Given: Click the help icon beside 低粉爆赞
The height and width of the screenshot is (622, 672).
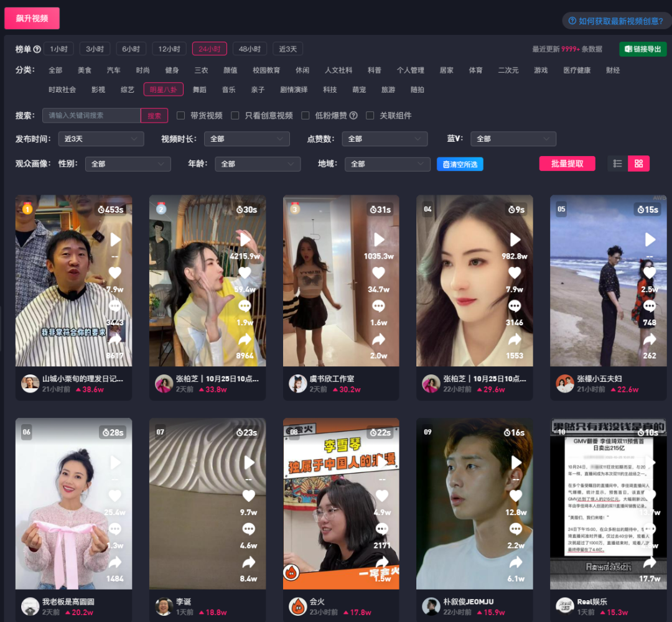Looking at the screenshot, I should coord(353,116).
